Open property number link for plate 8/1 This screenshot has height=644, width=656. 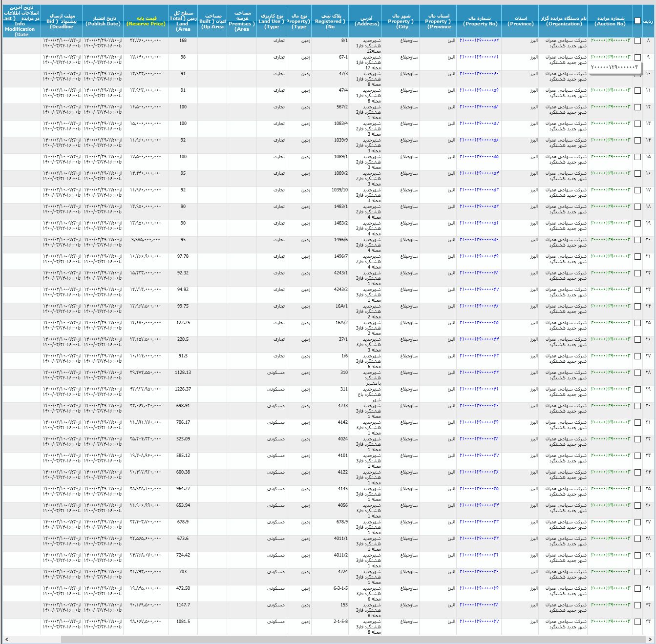pyautogui.click(x=479, y=41)
